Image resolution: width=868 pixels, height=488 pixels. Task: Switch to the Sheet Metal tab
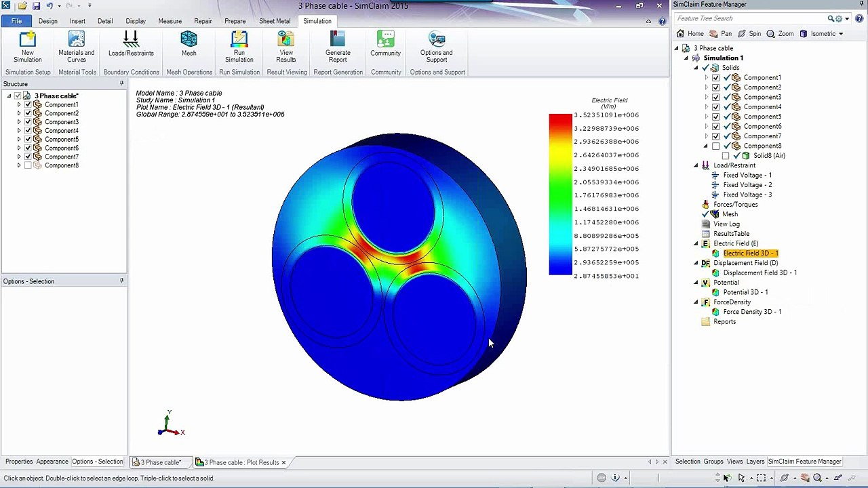pyautogui.click(x=275, y=21)
